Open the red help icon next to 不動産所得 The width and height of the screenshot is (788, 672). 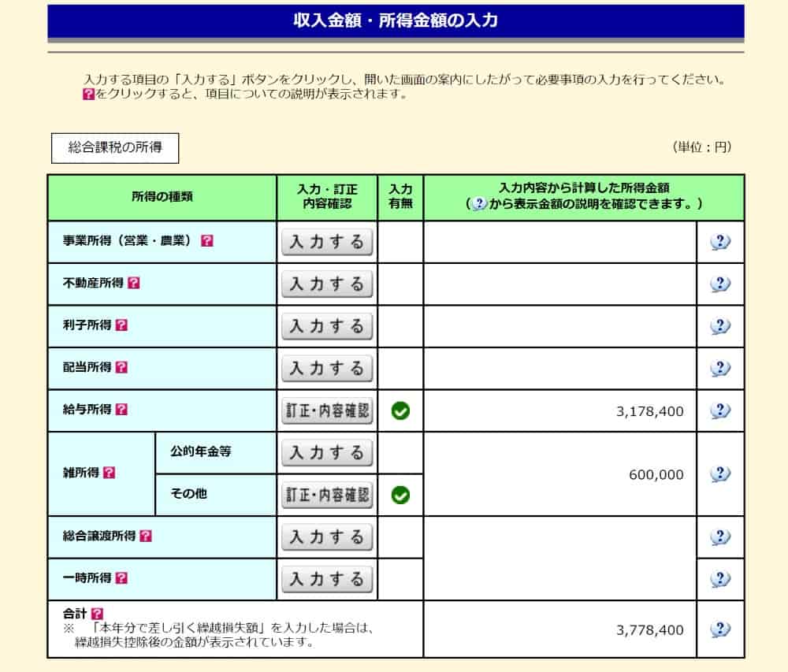[x=133, y=284]
